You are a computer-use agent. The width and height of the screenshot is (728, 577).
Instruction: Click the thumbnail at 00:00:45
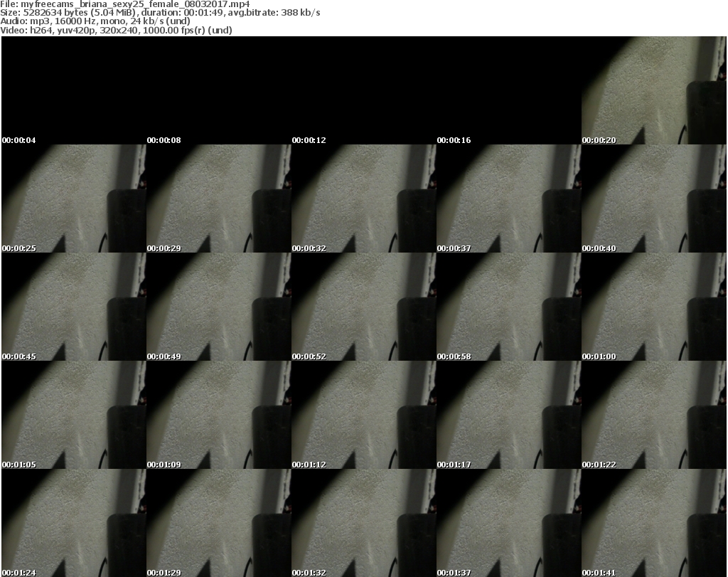pyautogui.click(x=74, y=307)
